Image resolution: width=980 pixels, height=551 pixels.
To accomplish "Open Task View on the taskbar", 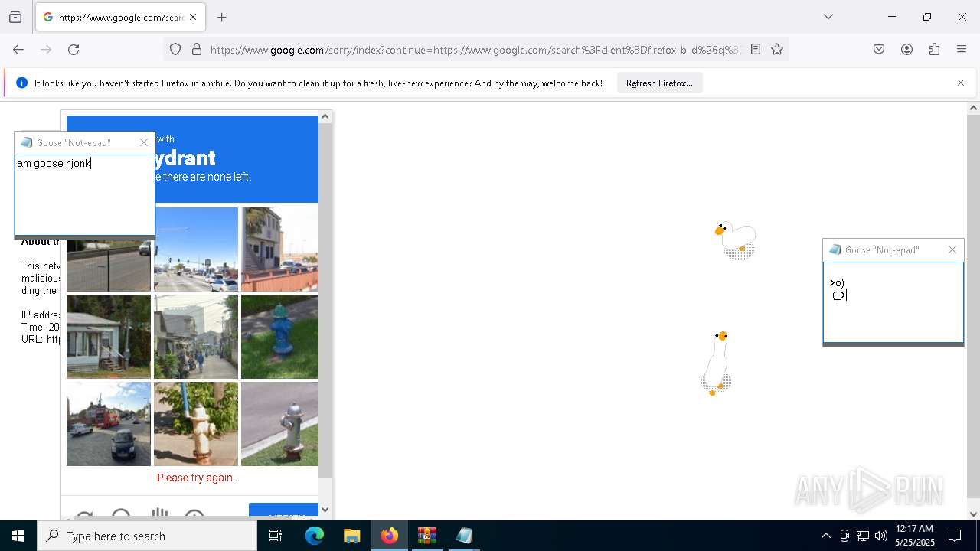I will pos(276,536).
